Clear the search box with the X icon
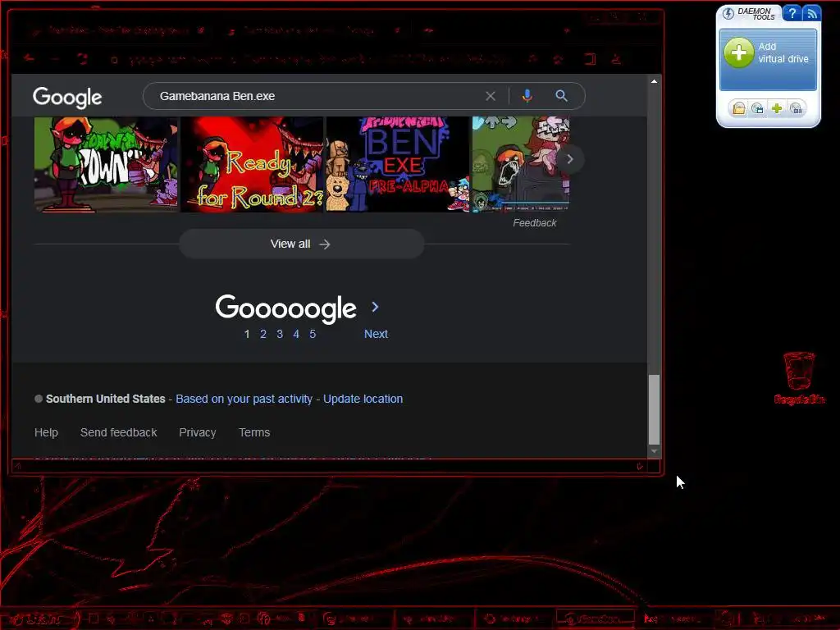 tap(491, 96)
